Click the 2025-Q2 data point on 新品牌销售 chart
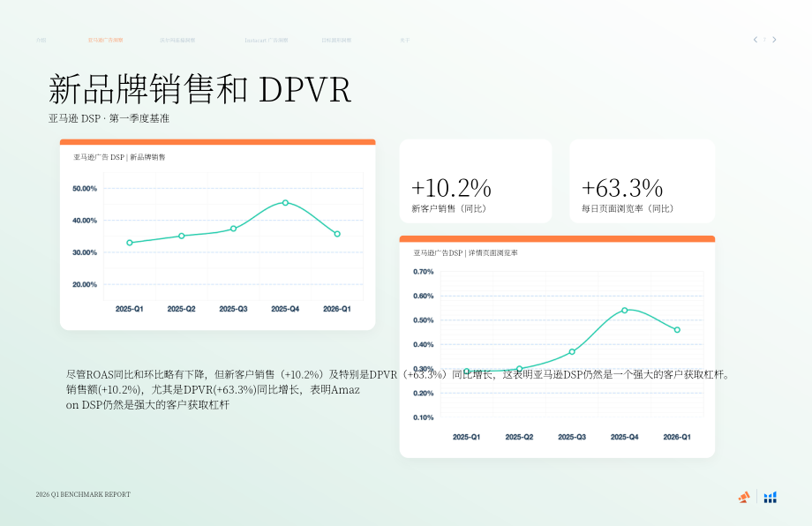 (181, 236)
